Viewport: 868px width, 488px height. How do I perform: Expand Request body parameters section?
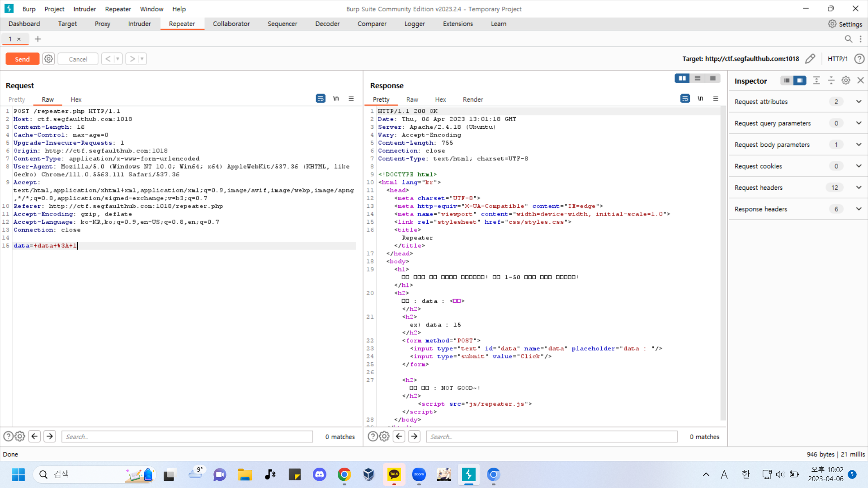pyautogui.click(x=859, y=145)
